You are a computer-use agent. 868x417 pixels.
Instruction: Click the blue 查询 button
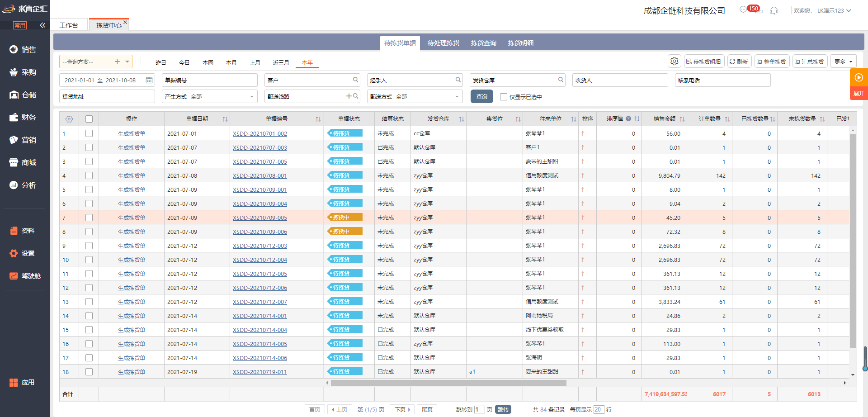click(481, 97)
